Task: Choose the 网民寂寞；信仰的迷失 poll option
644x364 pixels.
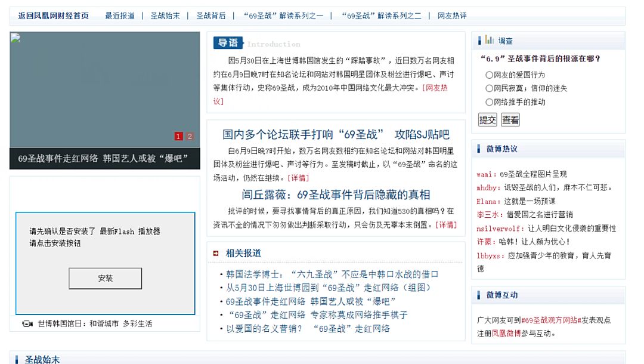Action: (489, 88)
